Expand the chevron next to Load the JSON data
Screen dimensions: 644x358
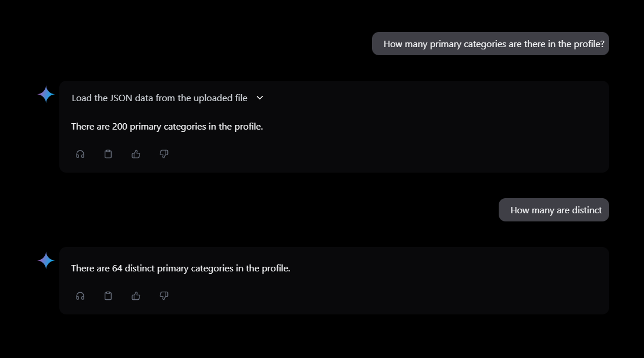tap(260, 98)
